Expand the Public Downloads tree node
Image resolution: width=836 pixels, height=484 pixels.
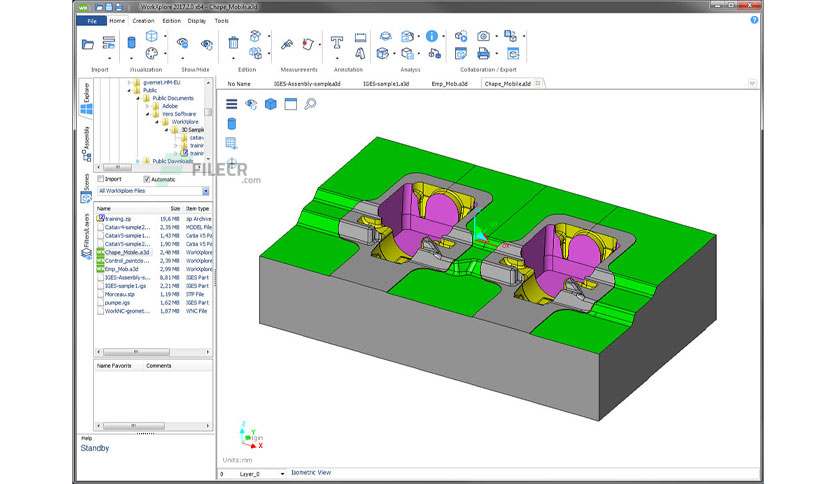[x=138, y=161]
